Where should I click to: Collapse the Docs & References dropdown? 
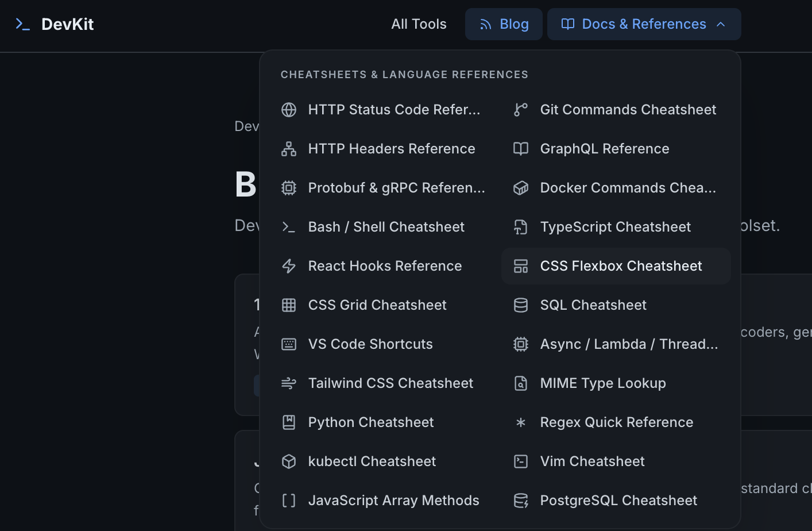tap(643, 24)
